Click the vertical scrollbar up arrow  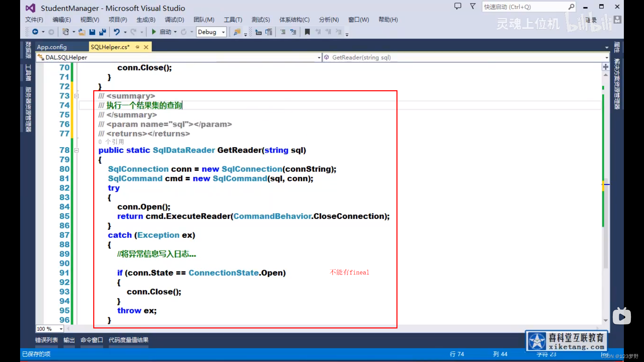[x=606, y=75]
